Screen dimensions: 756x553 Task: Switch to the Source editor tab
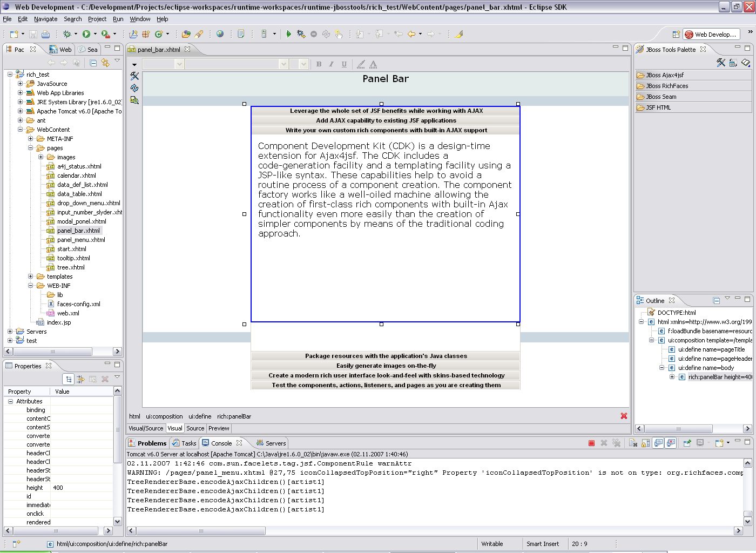195,428
